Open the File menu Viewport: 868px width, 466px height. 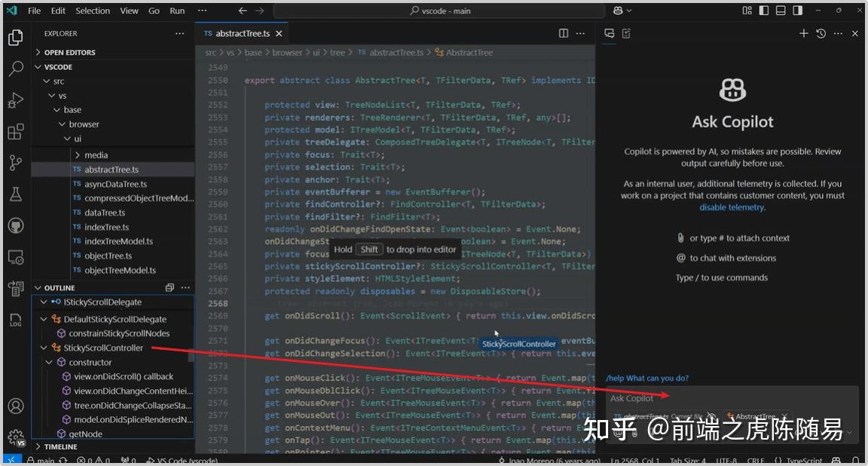click(35, 11)
